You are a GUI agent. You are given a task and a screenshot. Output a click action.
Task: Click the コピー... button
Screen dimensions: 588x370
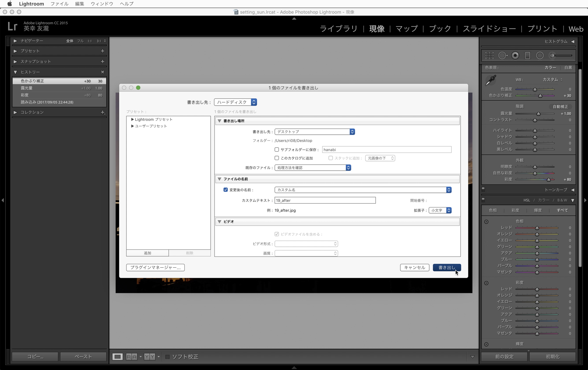[x=35, y=357]
